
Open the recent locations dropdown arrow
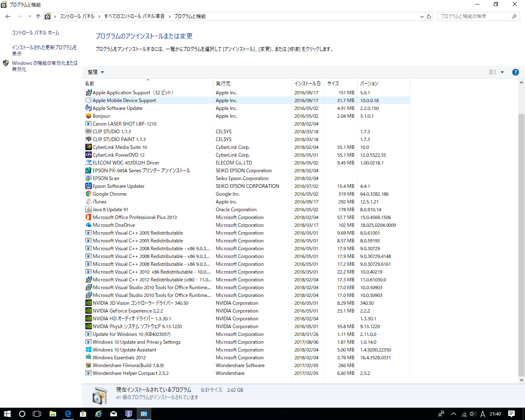tap(30, 16)
